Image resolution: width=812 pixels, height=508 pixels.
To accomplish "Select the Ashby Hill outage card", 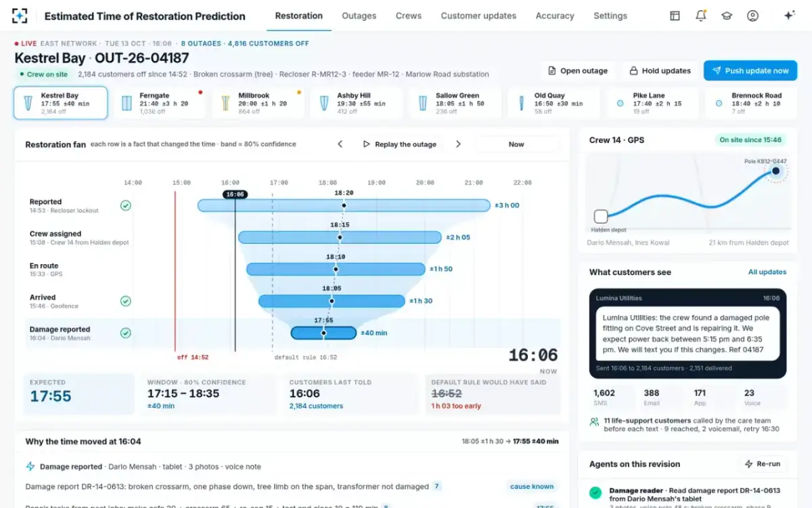I will tap(357, 103).
